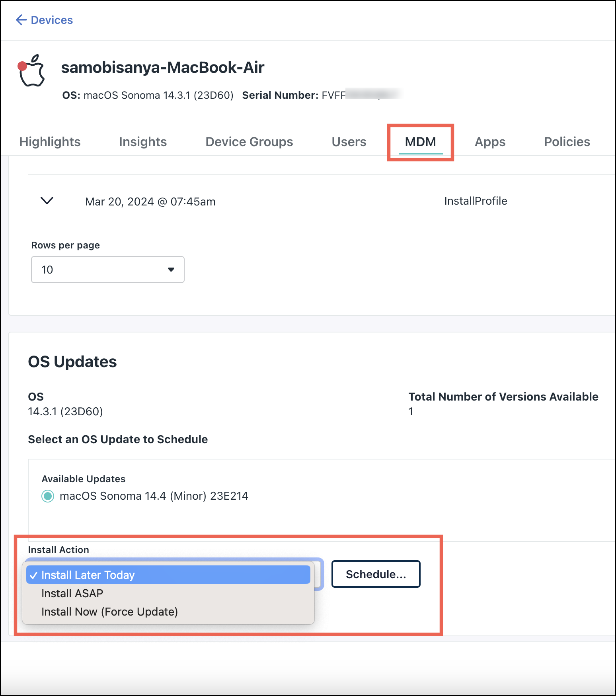
Task: Click the back arrow beside Devices
Action: 21,20
